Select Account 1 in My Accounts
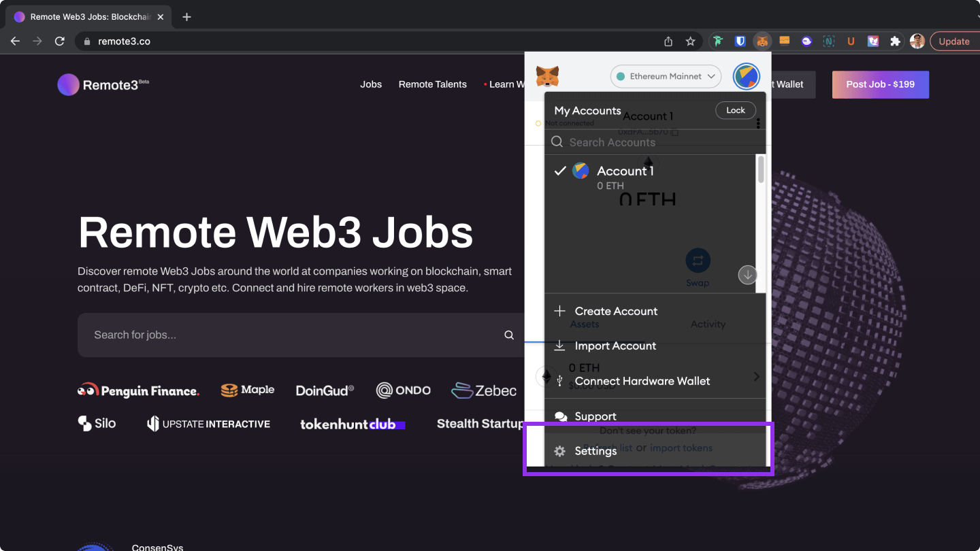980x551 pixels. [x=651, y=177]
